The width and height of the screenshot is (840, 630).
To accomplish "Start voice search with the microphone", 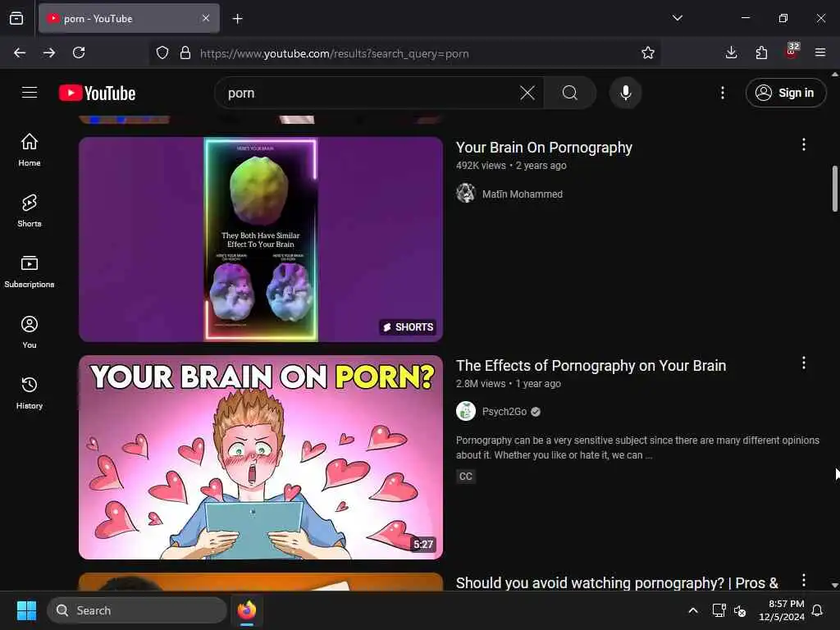I will 625,93.
